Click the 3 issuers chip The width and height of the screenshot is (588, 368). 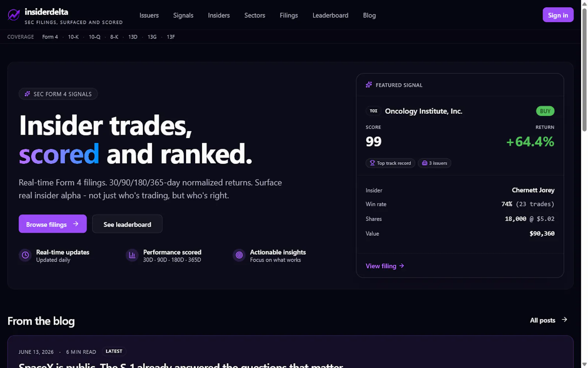point(434,163)
